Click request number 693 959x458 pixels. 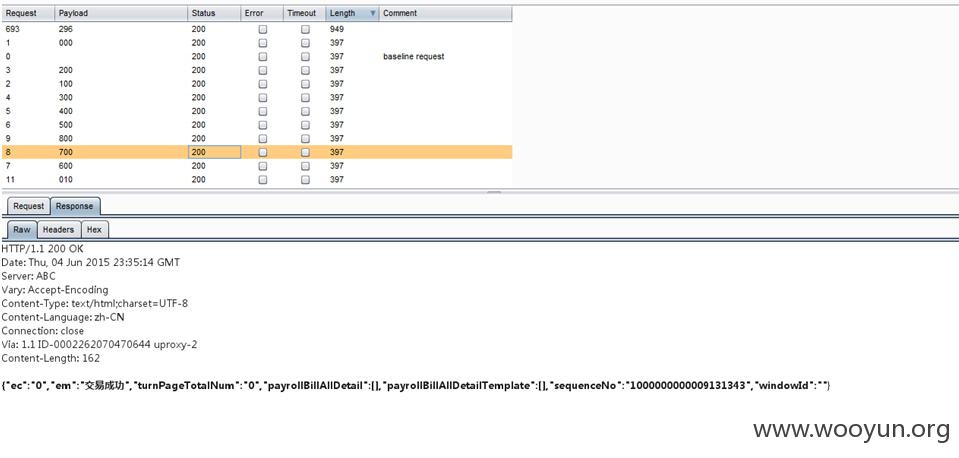(11, 29)
